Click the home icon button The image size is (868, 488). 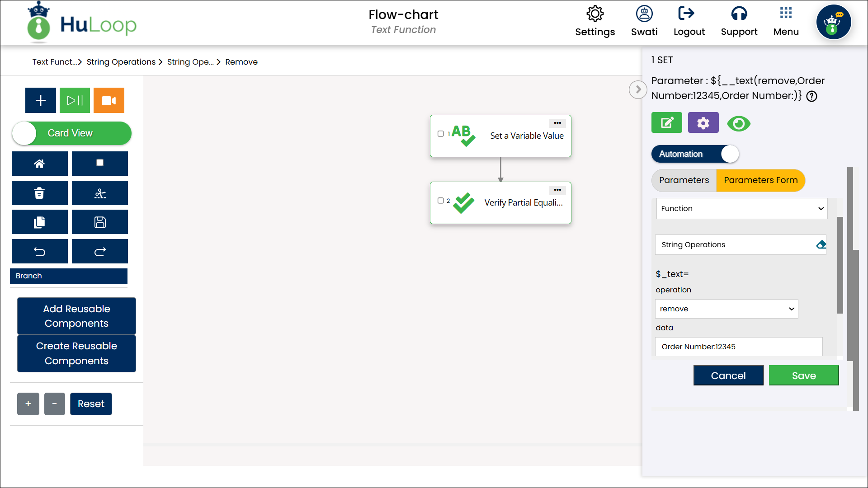40,164
